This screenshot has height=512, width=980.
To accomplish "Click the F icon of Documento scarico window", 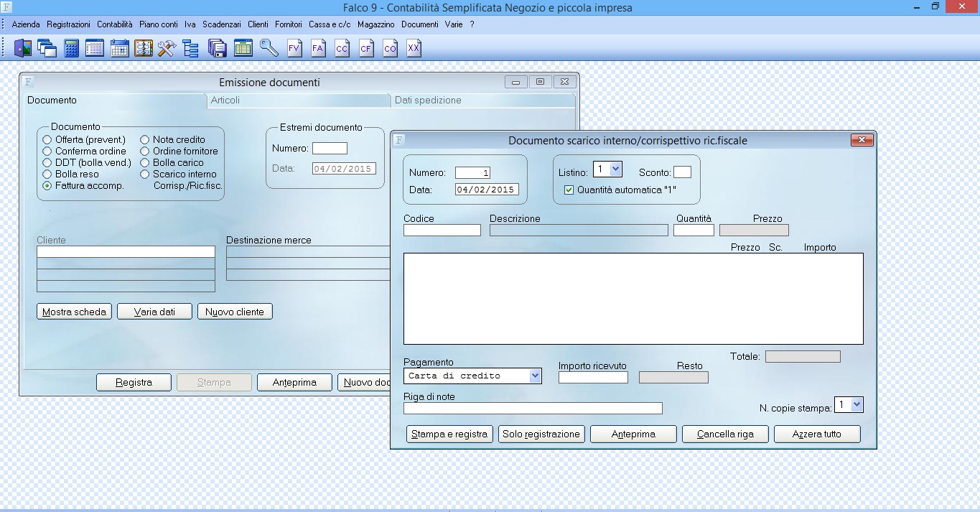I will (399, 140).
